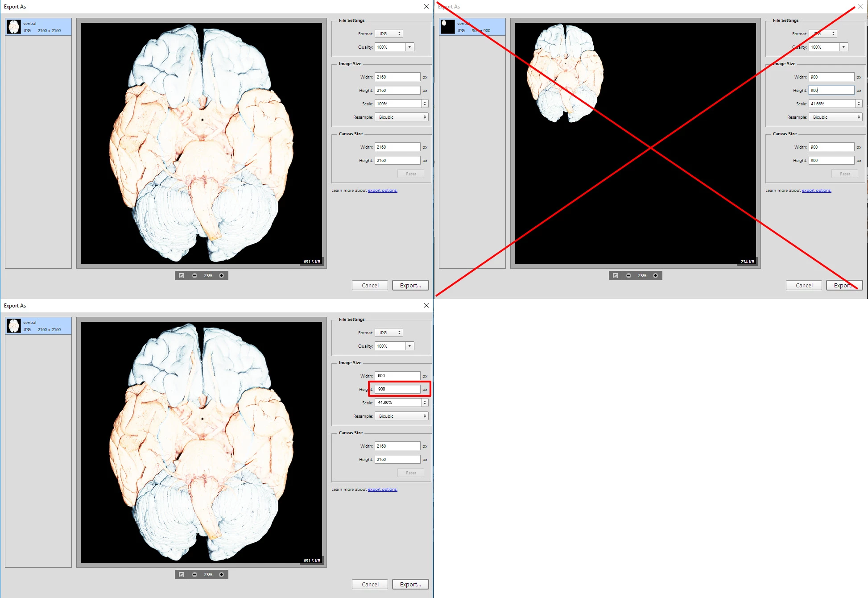Click Canvas Size Width field showing 900

(831, 147)
